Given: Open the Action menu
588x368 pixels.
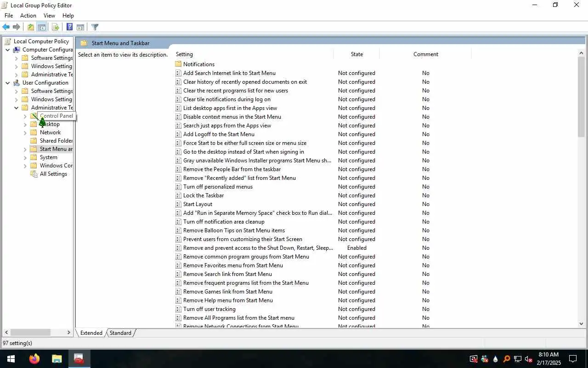Looking at the screenshot, I should point(28,16).
